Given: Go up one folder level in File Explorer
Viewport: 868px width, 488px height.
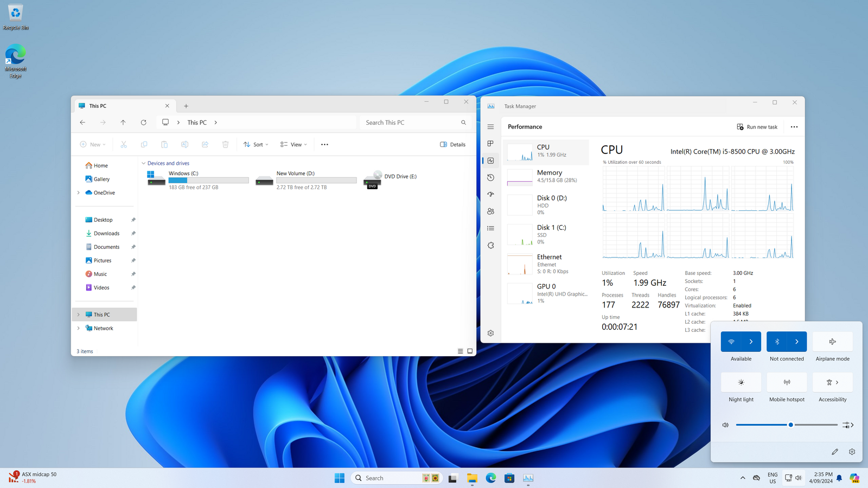Looking at the screenshot, I should (x=123, y=123).
